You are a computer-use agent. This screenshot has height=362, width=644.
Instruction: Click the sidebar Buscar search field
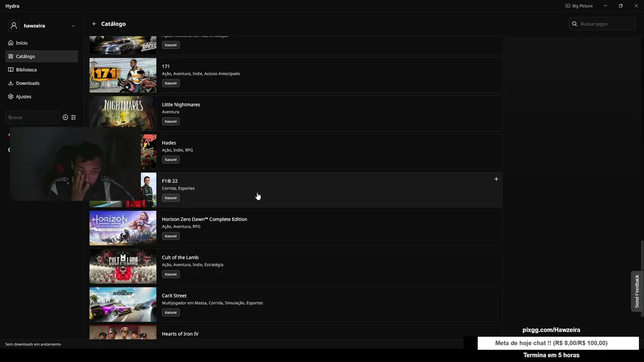(32, 117)
